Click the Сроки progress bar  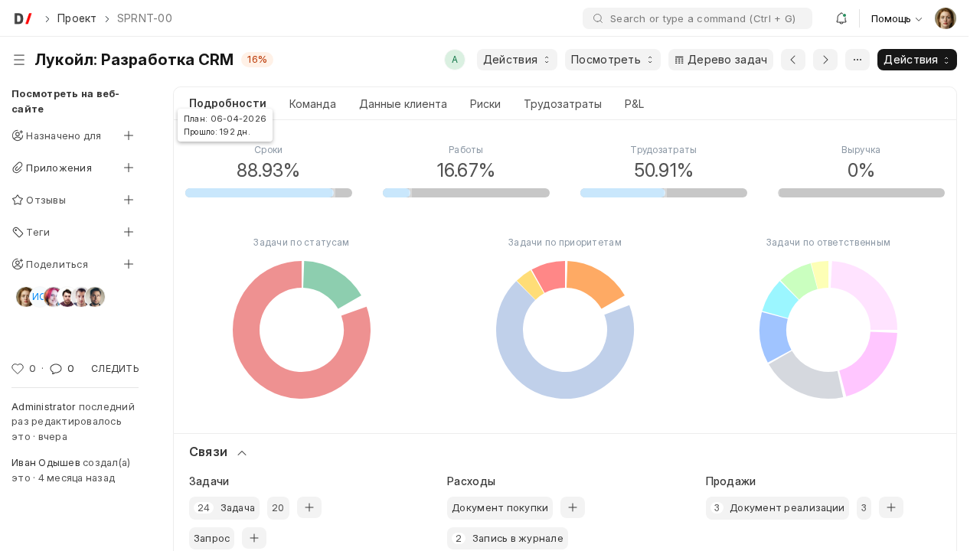coord(269,193)
